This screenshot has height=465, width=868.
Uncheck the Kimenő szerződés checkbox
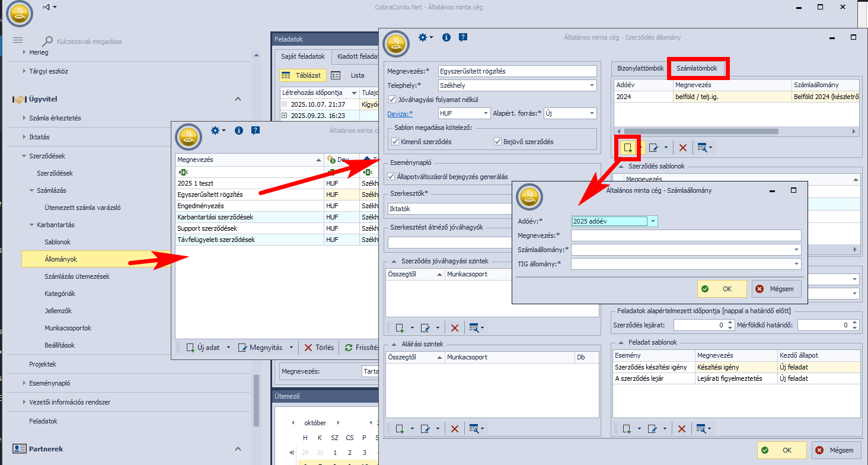pos(395,142)
